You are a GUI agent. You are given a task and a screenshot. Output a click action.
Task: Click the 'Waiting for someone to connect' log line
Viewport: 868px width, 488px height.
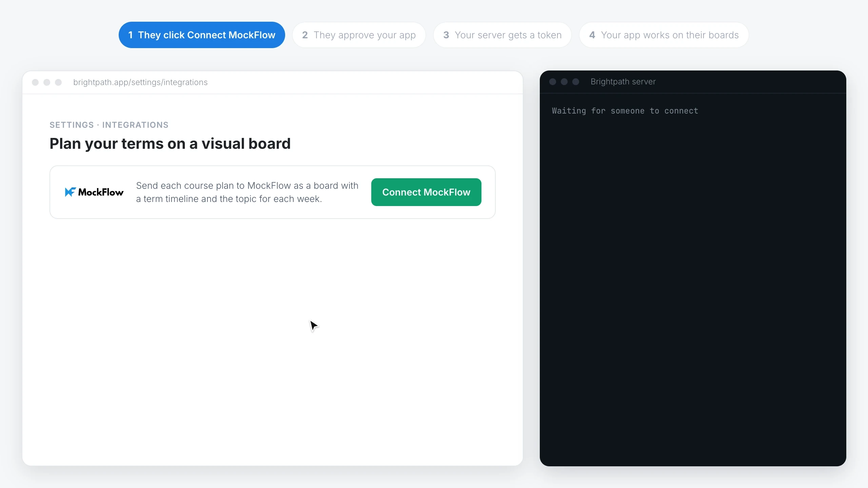click(x=625, y=111)
